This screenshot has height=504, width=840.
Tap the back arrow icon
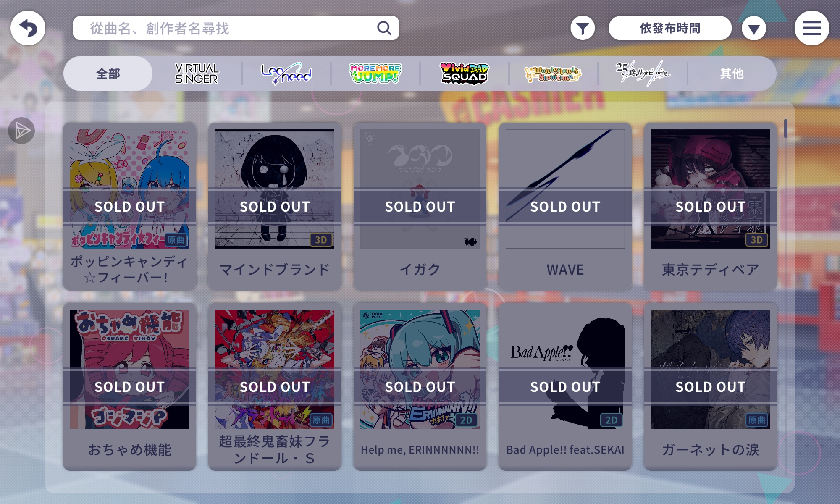(28, 28)
